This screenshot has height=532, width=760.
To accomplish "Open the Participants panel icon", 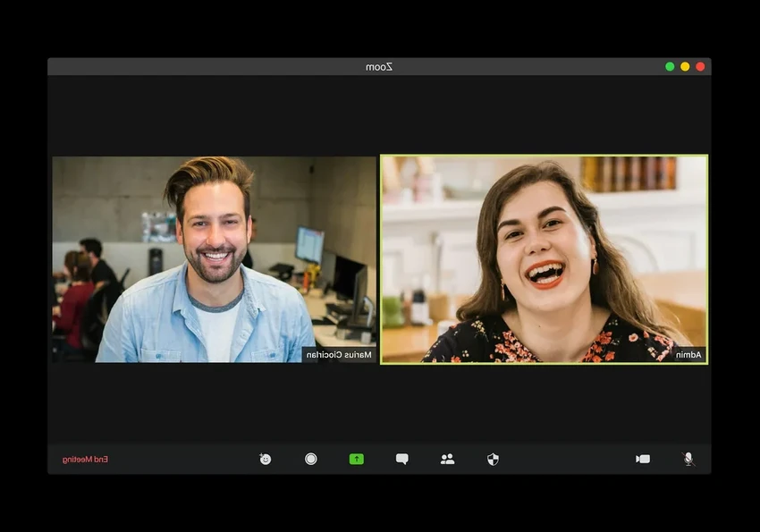I will (447, 459).
